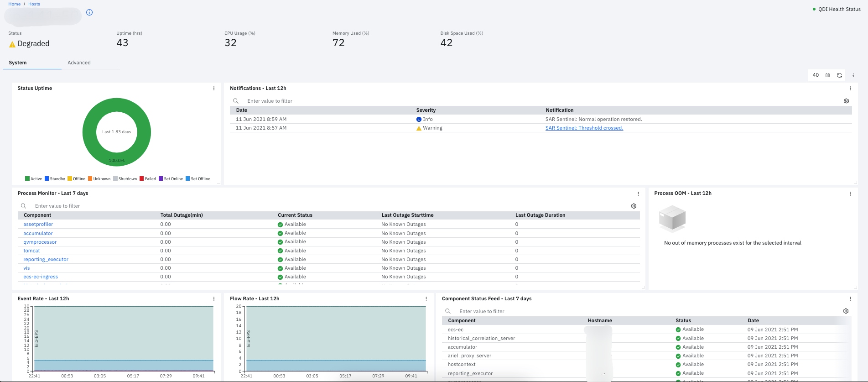Open the Event Rate widget menu
868x382 pixels.
coord(214,299)
